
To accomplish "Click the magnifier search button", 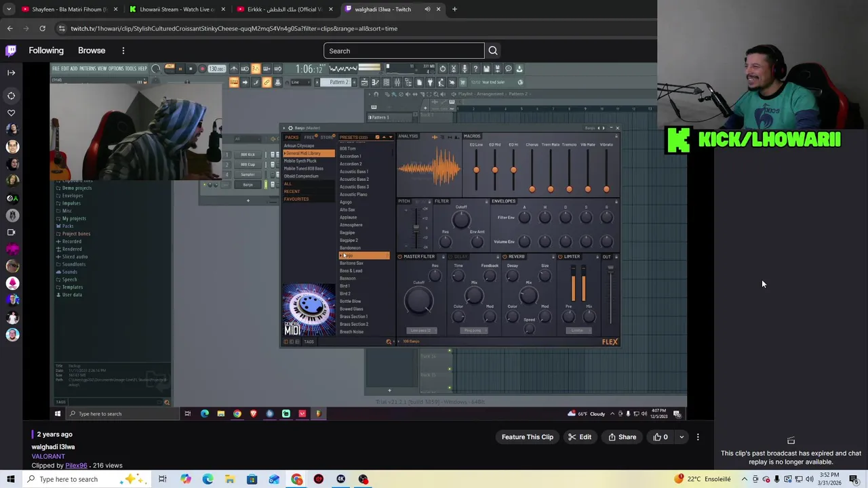I will [493, 51].
